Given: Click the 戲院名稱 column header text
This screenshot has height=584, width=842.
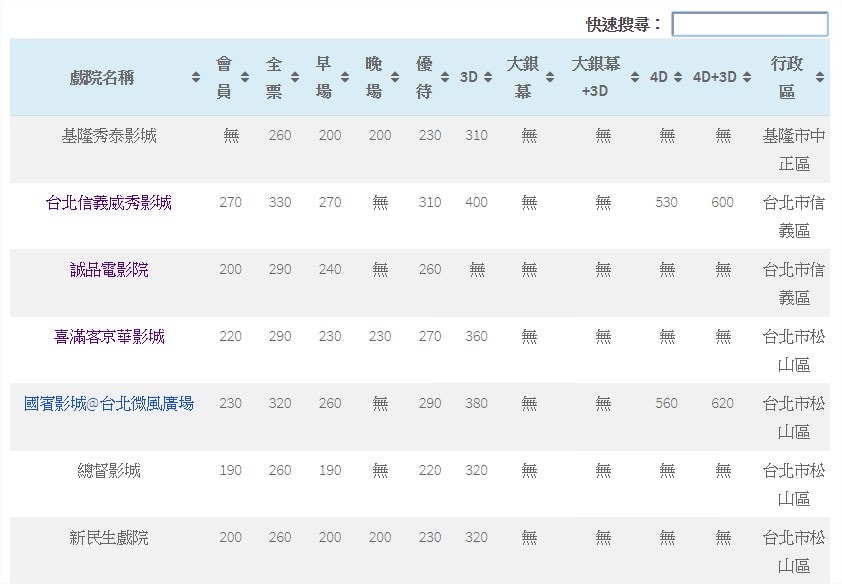Looking at the screenshot, I should [102, 78].
